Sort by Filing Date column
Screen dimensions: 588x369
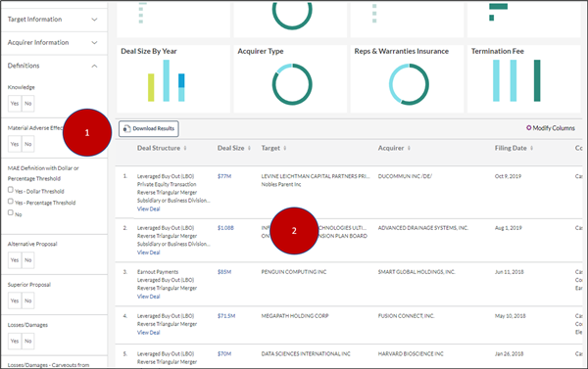(x=514, y=148)
